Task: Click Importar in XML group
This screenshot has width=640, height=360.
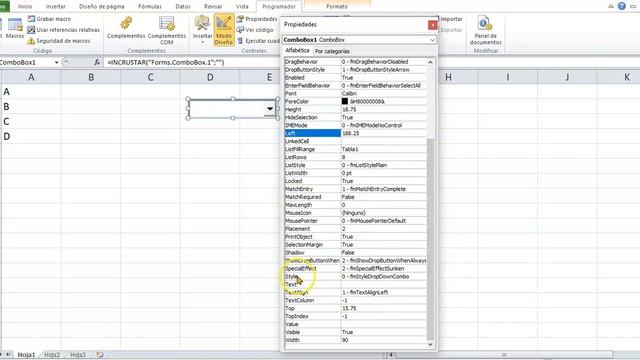Action: 451,19
